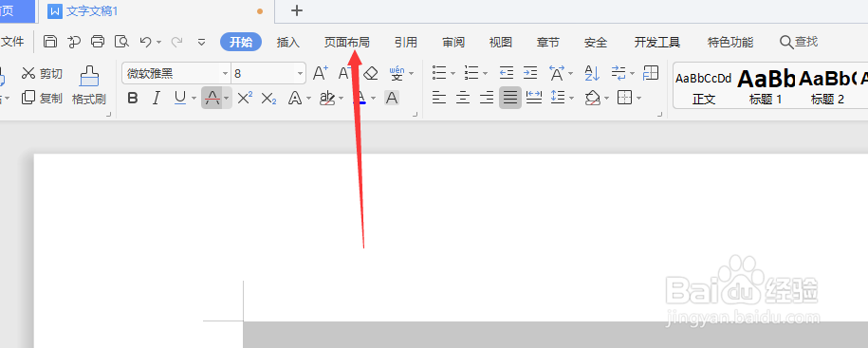
Task: Click the show table gridlines icon
Action: coord(651,72)
